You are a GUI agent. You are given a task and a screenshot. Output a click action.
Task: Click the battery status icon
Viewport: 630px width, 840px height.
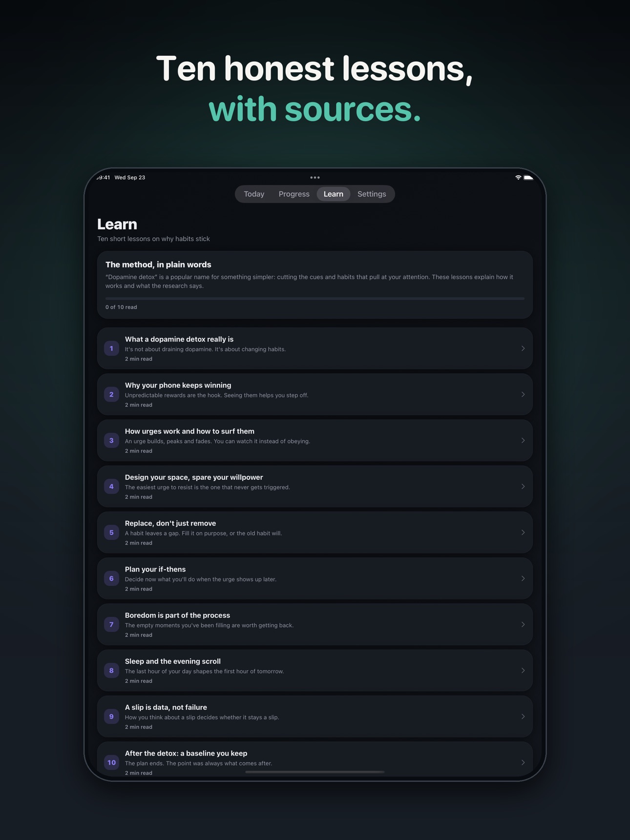528,178
